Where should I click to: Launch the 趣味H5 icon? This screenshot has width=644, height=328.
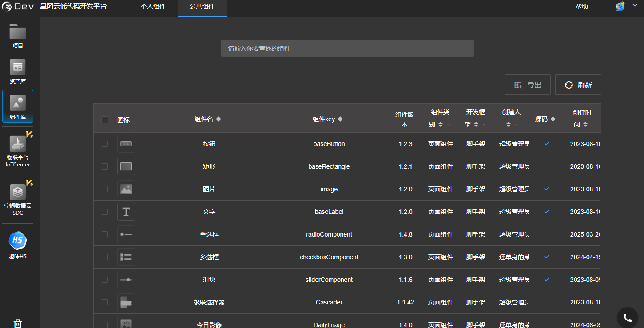coord(18,241)
